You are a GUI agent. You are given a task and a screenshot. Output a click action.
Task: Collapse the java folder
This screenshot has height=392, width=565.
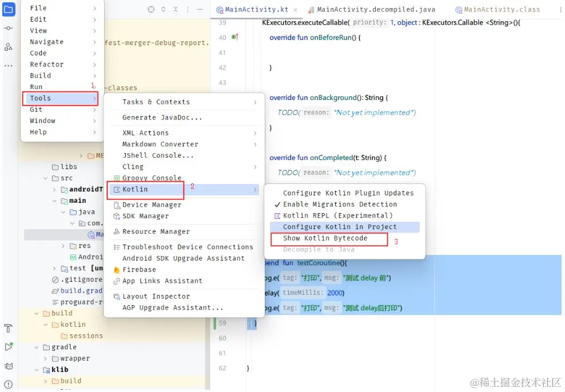[x=63, y=213]
